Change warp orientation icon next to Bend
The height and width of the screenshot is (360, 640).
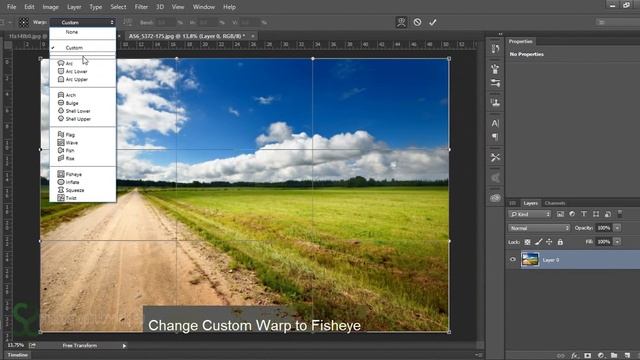(x=128, y=22)
